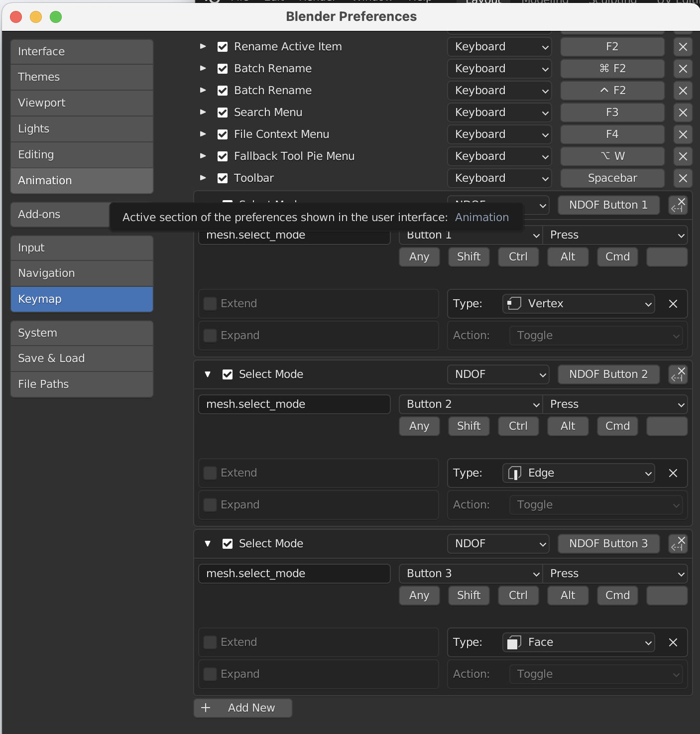Open the Type dropdown showing Vertex
700x734 pixels.
pyautogui.click(x=579, y=304)
